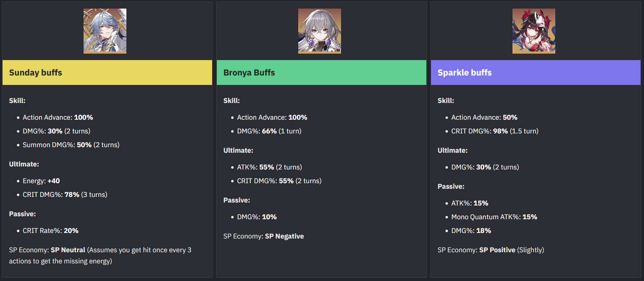The width and height of the screenshot is (644, 281).
Task: Click Bronya's ATK% 55% ultimate entry
Action: (270, 167)
